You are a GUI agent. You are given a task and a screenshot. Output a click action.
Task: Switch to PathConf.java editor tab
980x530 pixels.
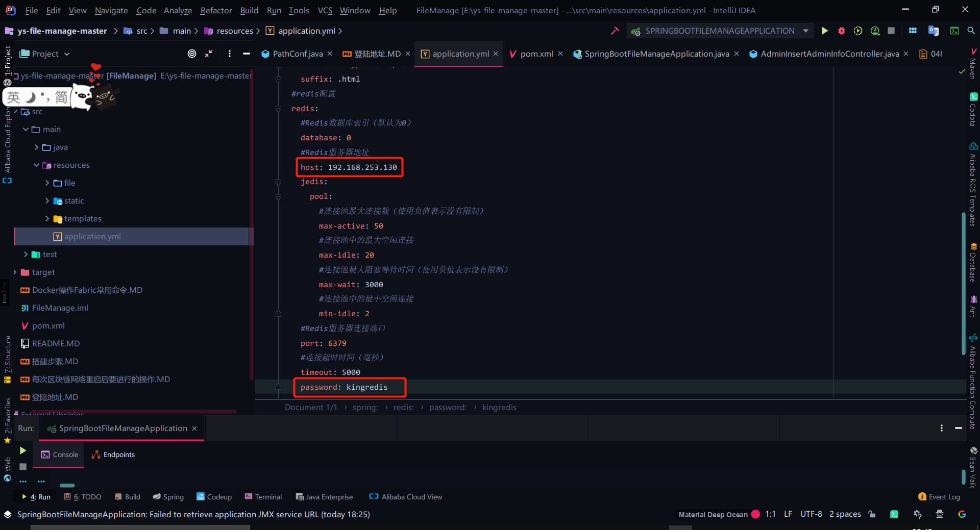(298, 54)
